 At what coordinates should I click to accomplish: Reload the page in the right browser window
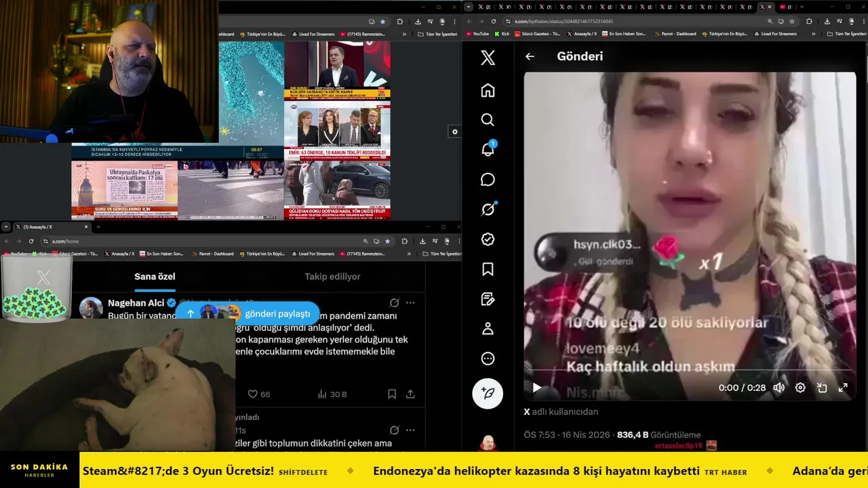point(495,21)
